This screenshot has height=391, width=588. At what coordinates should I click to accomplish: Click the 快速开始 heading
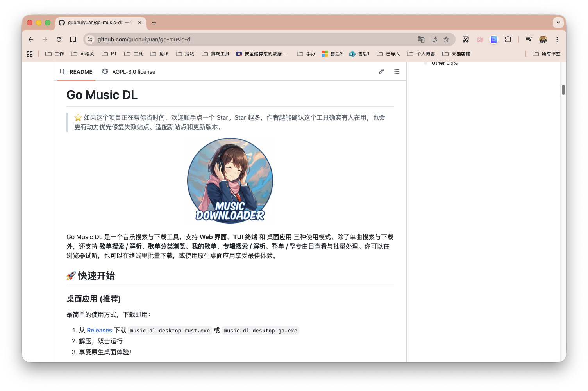coord(91,275)
